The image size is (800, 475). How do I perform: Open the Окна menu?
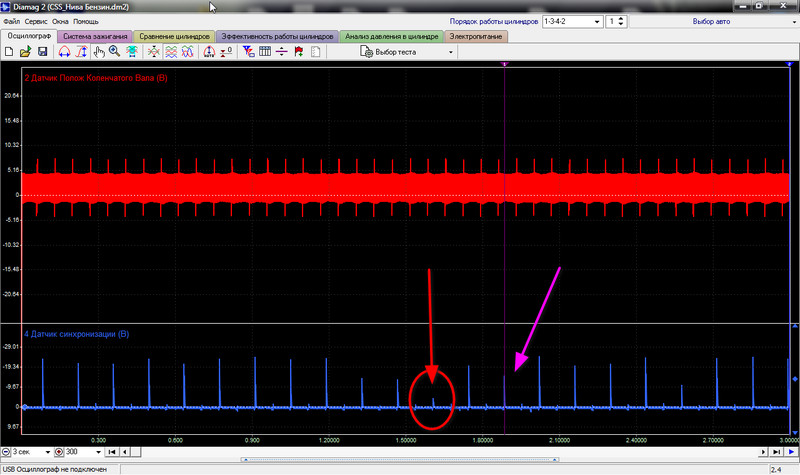click(60, 21)
